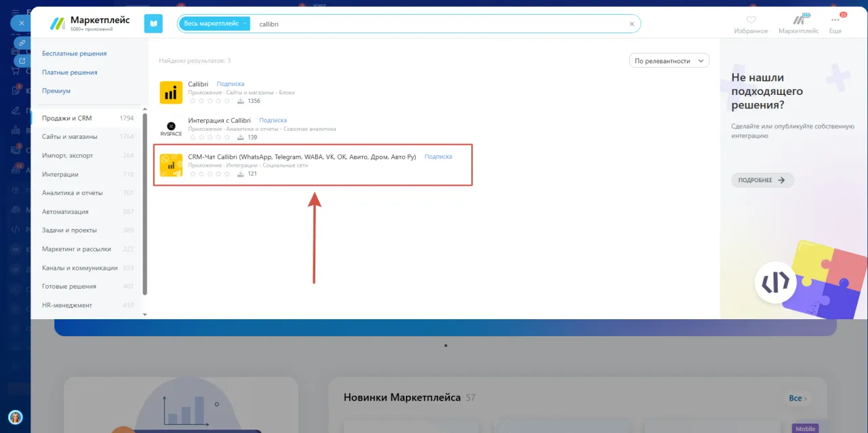
Task: Click the blue book catalog icon
Action: [153, 24]
